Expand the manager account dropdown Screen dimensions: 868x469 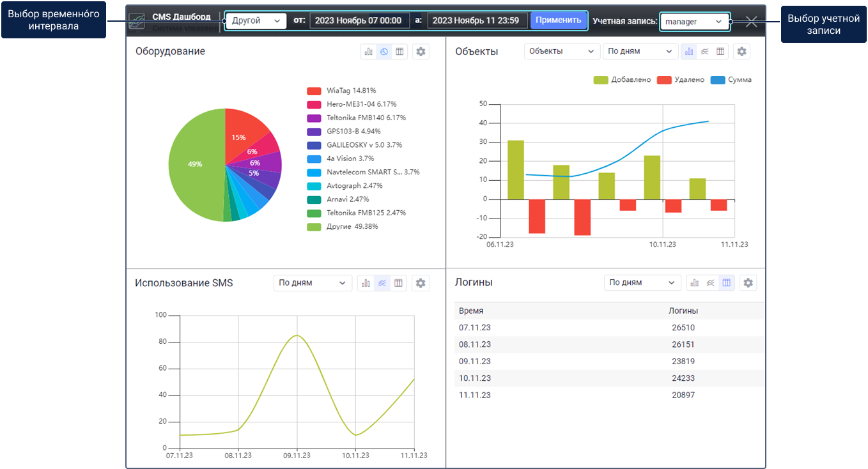[x=694, y=22]
